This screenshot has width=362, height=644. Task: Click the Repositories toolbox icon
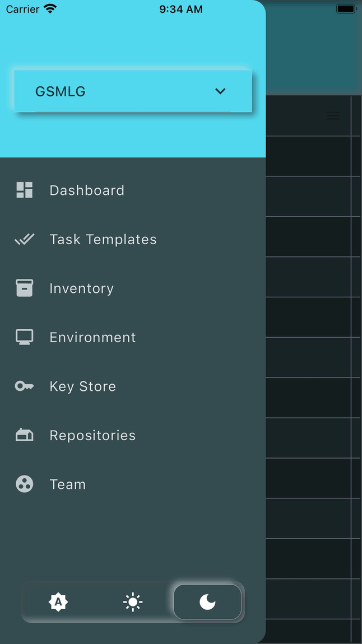(24, 435)
